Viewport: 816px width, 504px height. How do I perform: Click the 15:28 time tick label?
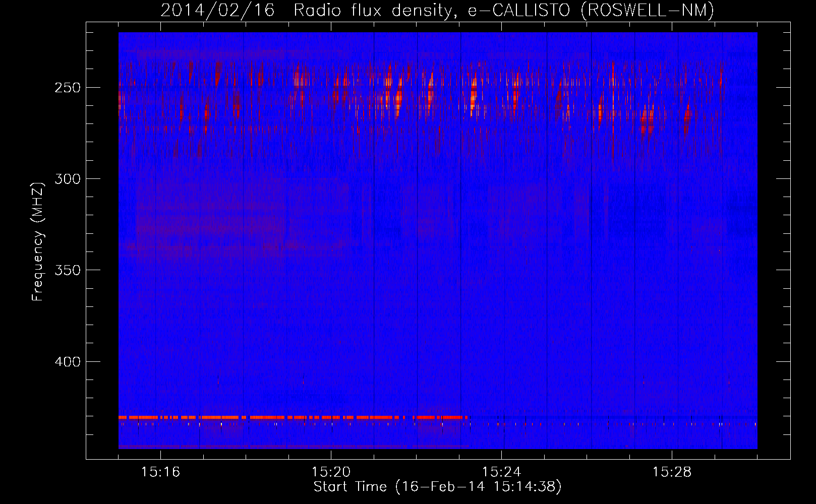[672, 472]
